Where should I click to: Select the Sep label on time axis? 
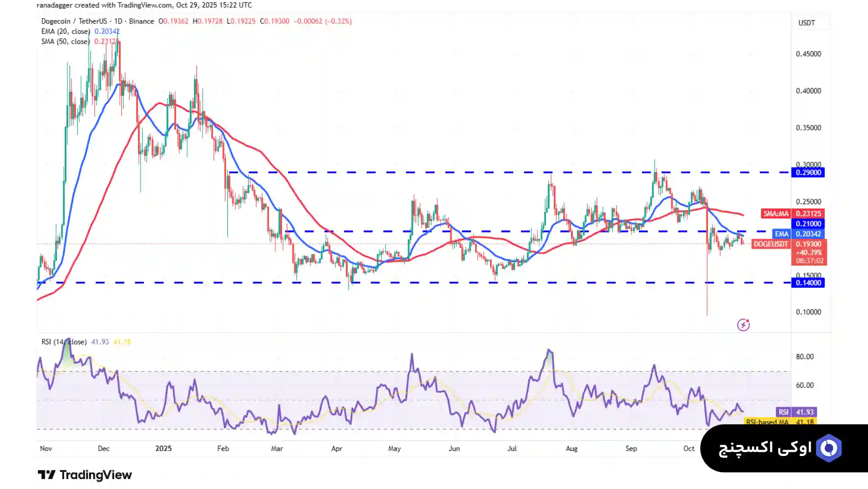(631, 448)
